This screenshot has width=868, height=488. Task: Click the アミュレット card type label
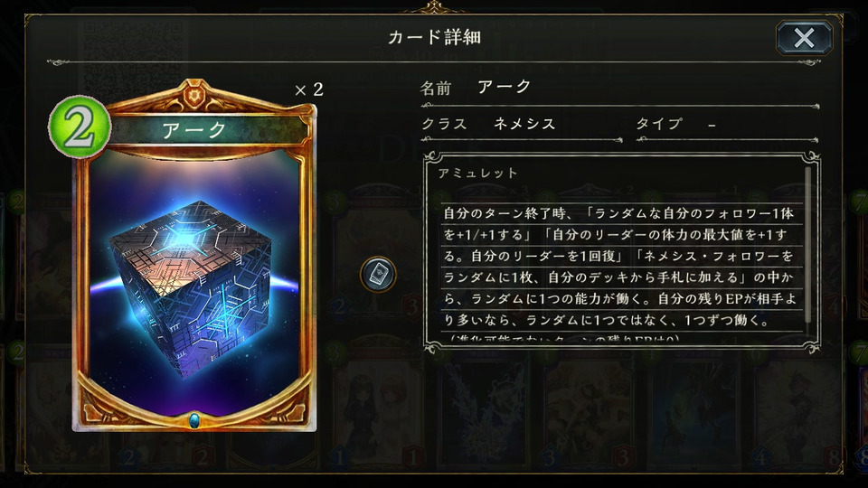(x=477, y=174)
